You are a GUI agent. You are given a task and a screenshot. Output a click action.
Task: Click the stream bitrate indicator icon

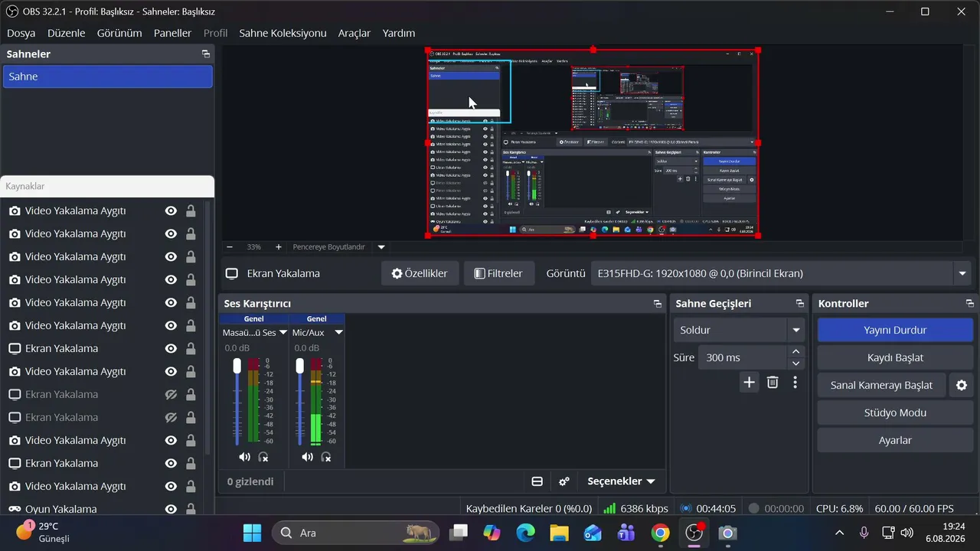(x=609, y=508)
